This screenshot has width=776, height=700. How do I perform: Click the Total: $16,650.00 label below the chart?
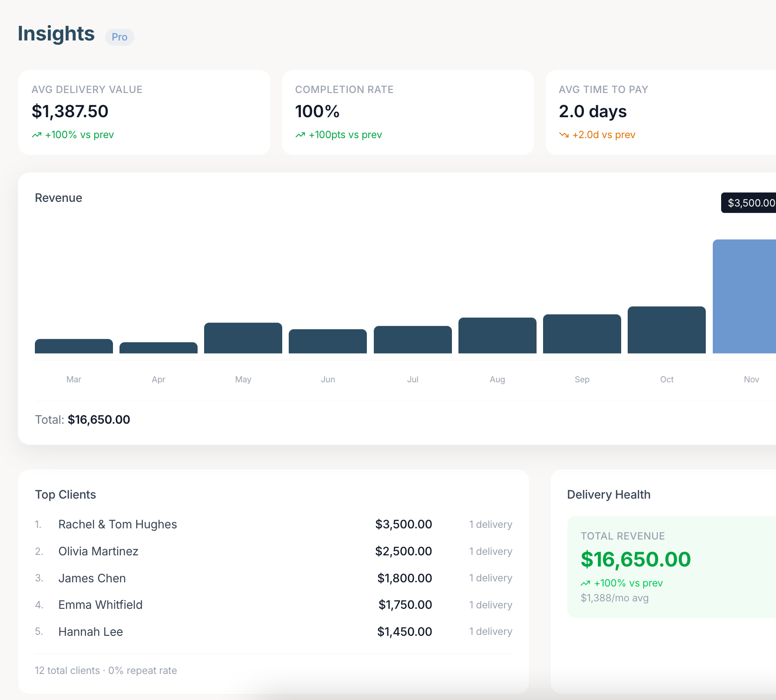coord(82,419)
